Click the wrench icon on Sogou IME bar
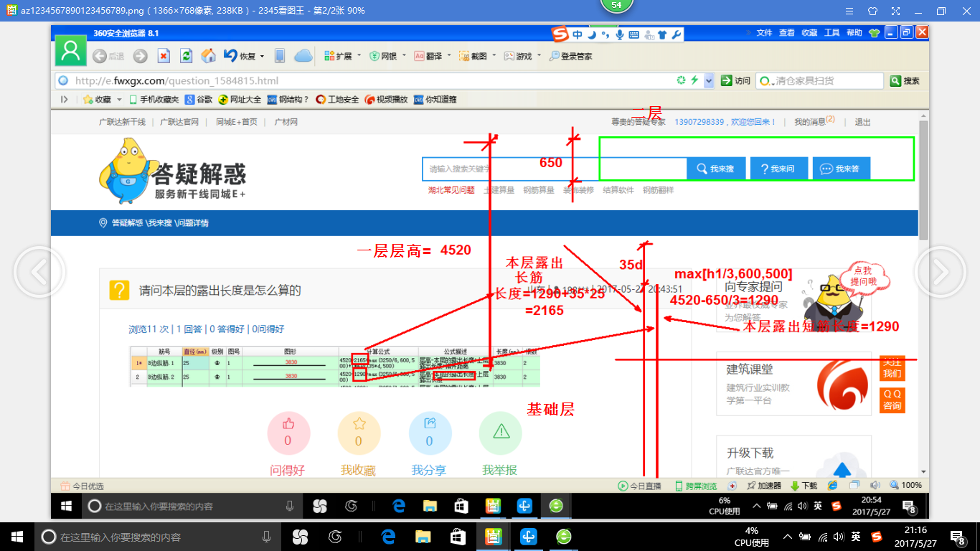This screenshot has height=551, width=980. (676, 34)
